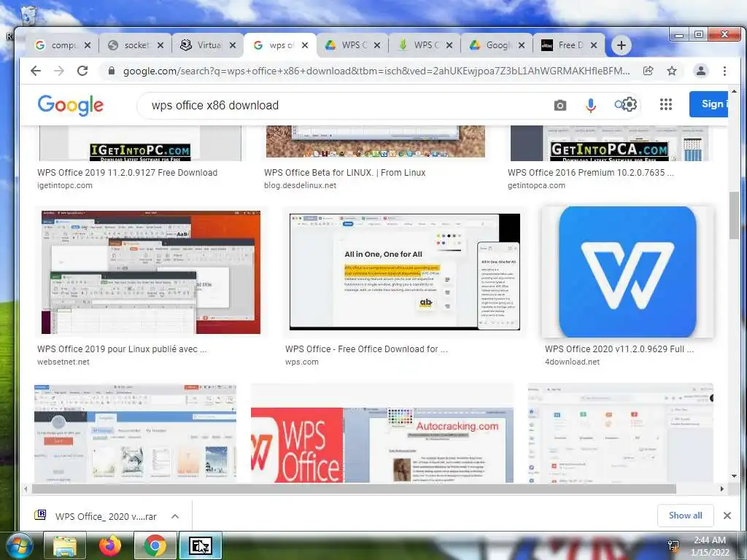
Task: Bookmark this page with the star icon
Action: pos(672,71)
